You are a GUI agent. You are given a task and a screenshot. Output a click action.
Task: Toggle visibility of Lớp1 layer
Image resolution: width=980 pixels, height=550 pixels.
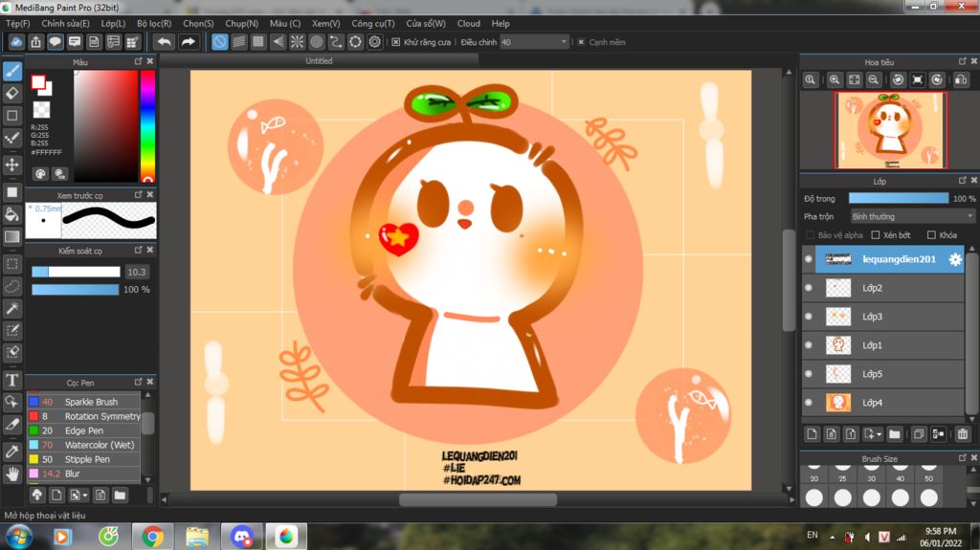point(809,345)
